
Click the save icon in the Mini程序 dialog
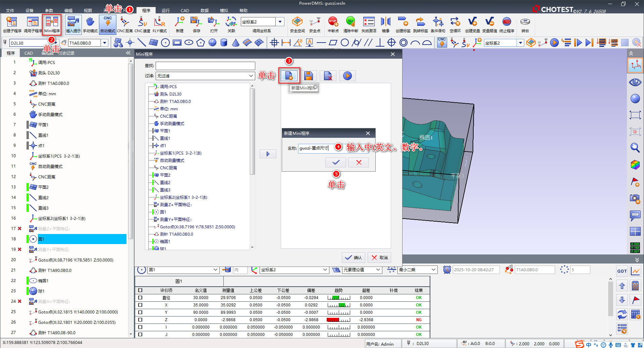[309, 76]
